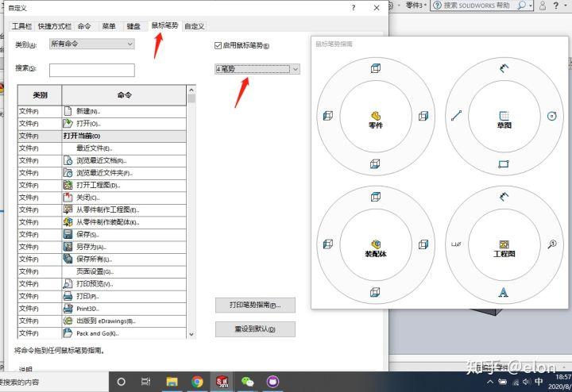Click the 打印(P) printer icon
The width and height of the screenshot is (572, 392).
[x=68, y=296]
